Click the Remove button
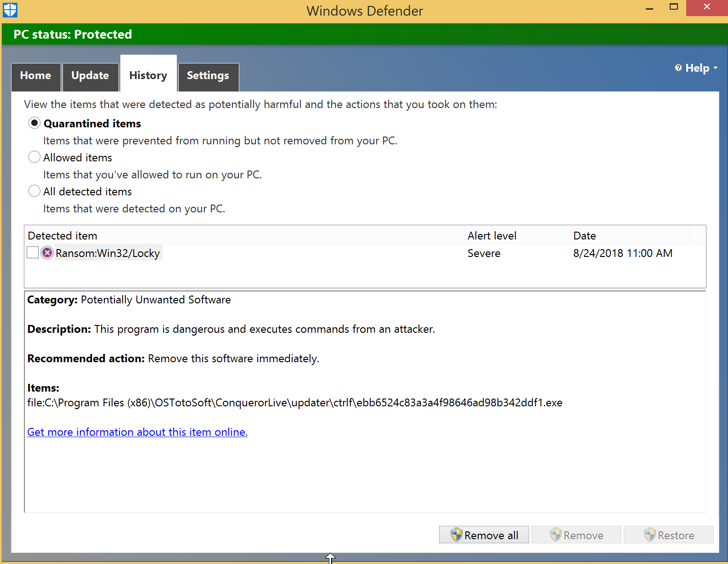Screen dimensions: 728x564 [x=576, y=535]
